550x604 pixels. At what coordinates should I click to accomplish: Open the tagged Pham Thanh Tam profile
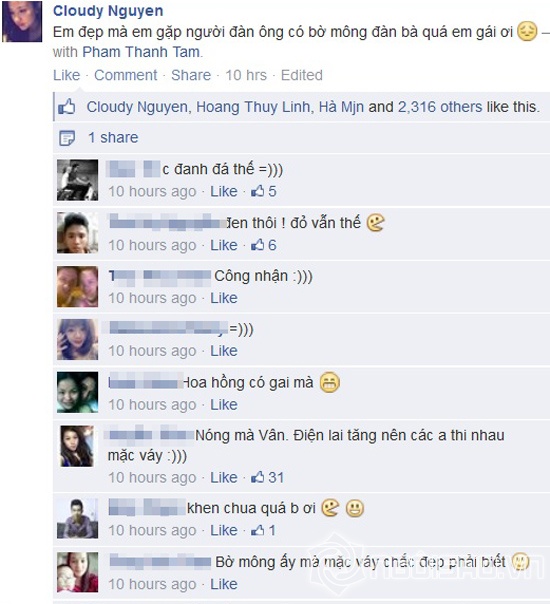coord(141,52)
